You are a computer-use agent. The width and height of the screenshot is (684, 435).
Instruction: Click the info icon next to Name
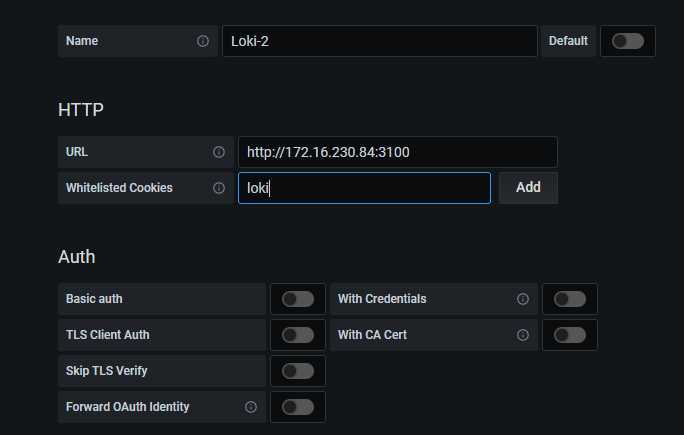[x=202, y=41]
